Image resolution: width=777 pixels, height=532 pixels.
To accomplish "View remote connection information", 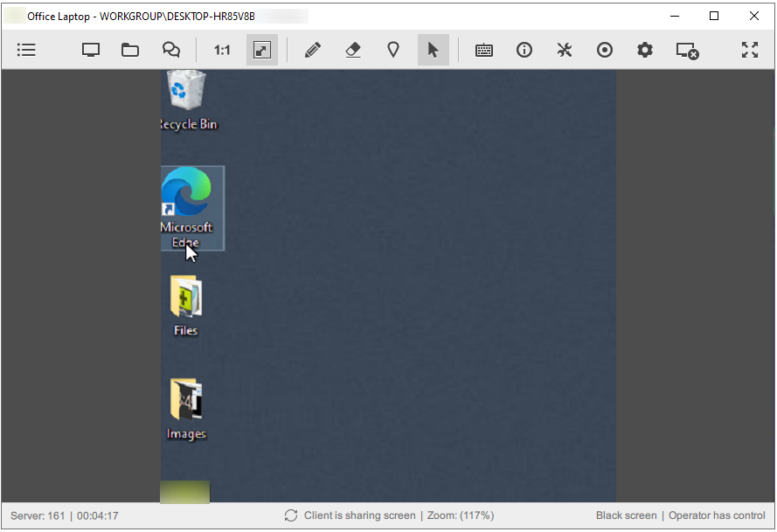I will pos(524,50).
